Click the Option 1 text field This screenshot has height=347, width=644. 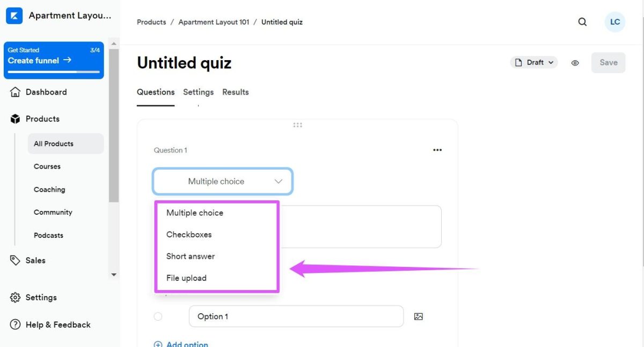[296, 316]
